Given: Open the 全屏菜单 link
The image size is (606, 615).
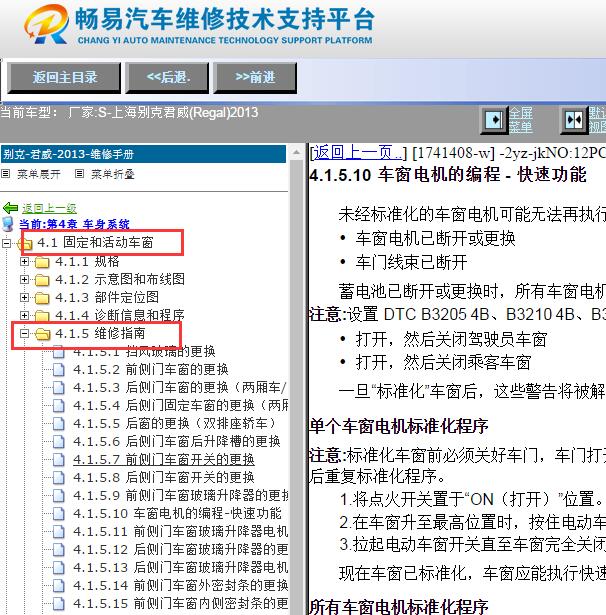Looking at the screenshot, I should [520, 120].
